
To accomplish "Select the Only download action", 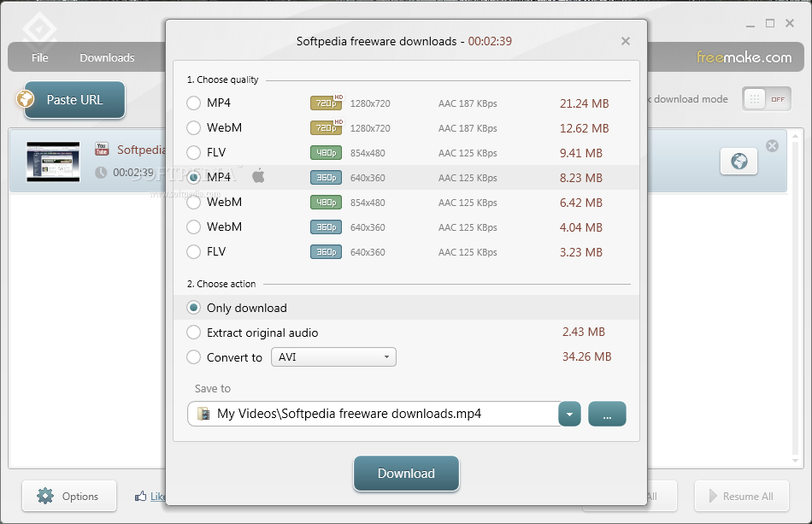I will [194, 308].
